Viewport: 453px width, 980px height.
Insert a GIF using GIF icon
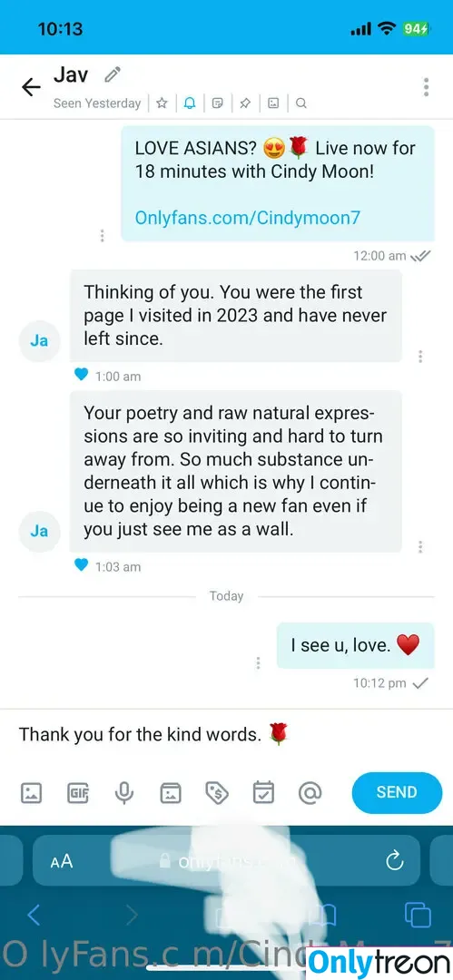[x=78, y=793]
